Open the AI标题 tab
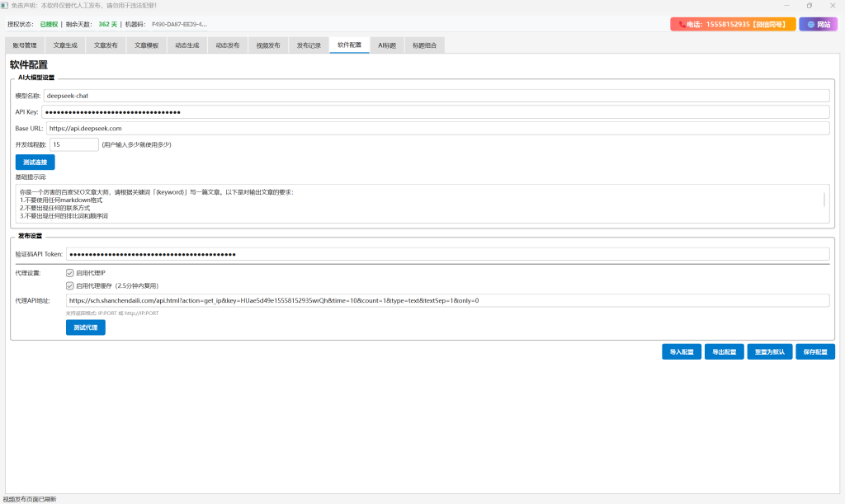The height and width of the screenshot is (504, 845). [x=387, y=45]
